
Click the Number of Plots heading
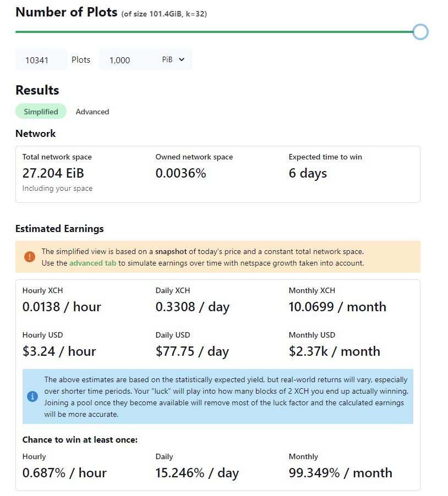point(67,12)
